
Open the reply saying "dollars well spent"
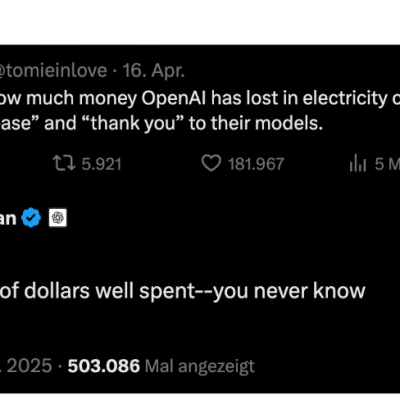(x=183, y=291)
